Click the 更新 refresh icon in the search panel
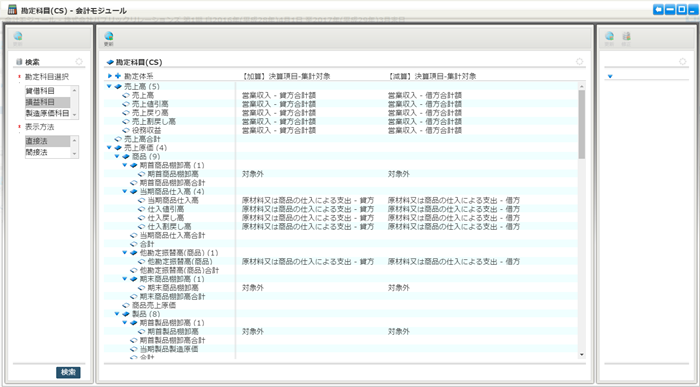This screenshot has width=700, height=387. click(x=18, y=38)
